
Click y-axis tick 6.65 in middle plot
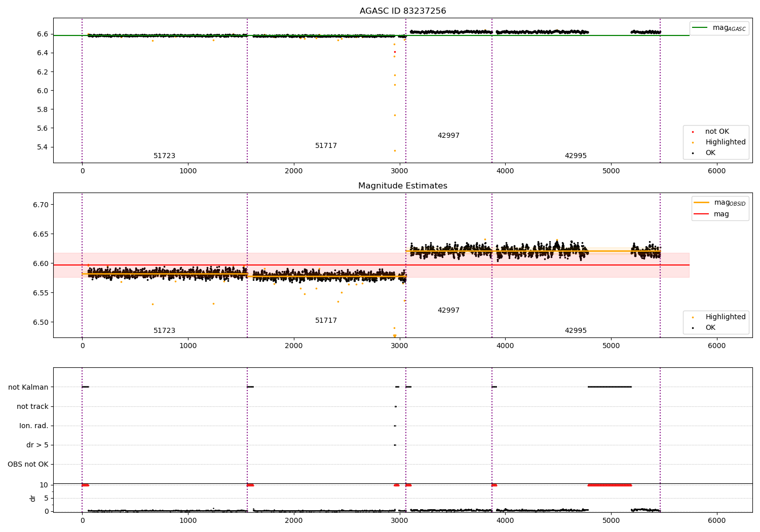click(x=41, y=234)
